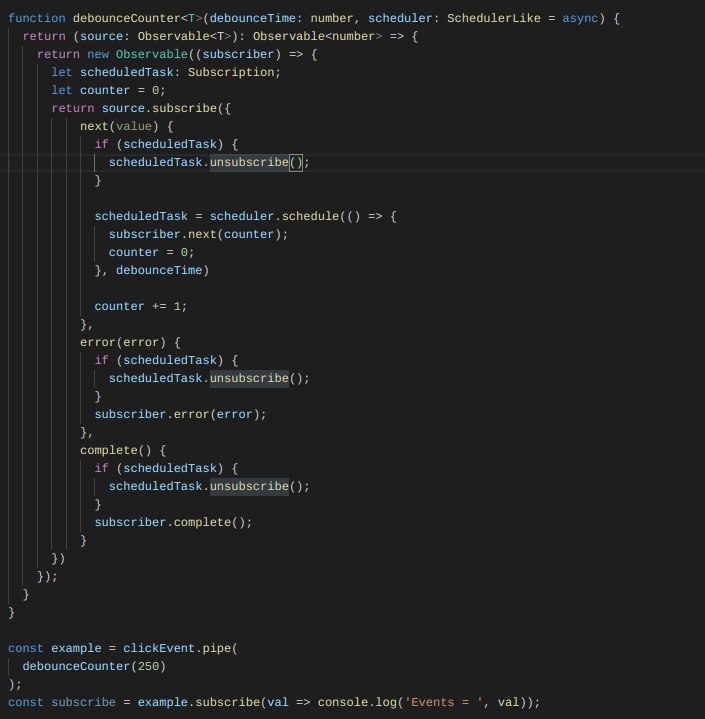Click 'scheduler.schedule' call
Image resolution: width=705 pixels, height=719 pixels.
[274, 216]
